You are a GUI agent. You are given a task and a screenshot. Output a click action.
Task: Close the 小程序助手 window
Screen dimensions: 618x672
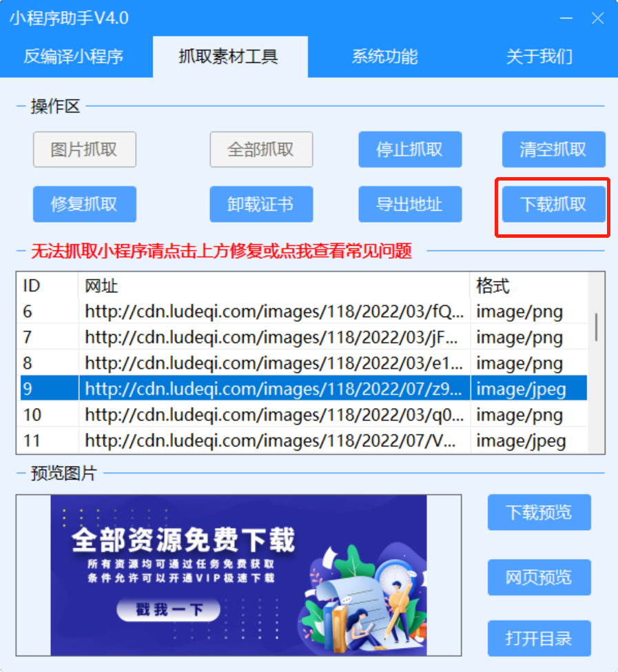tap(597, 18)
